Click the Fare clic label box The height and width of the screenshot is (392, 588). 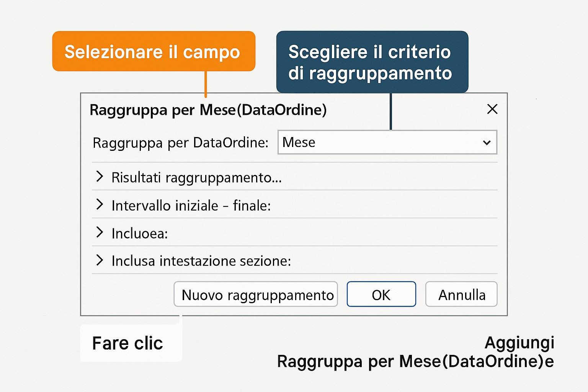(x=128, y=343)
